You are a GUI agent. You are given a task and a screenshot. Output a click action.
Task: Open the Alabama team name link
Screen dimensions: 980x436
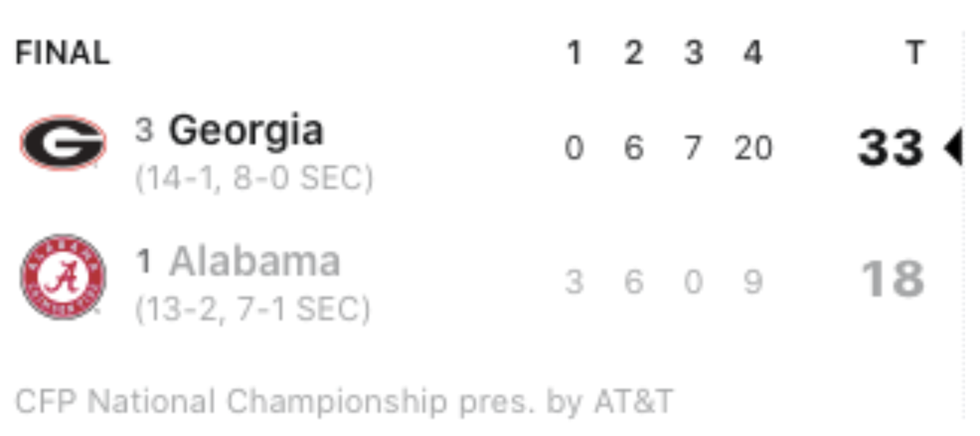click(x=255, y=261)
